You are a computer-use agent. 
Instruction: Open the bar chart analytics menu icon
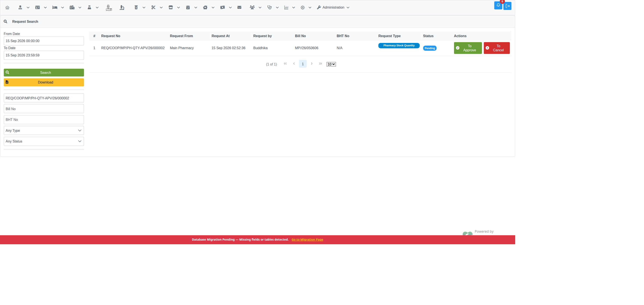click(286, 8)
